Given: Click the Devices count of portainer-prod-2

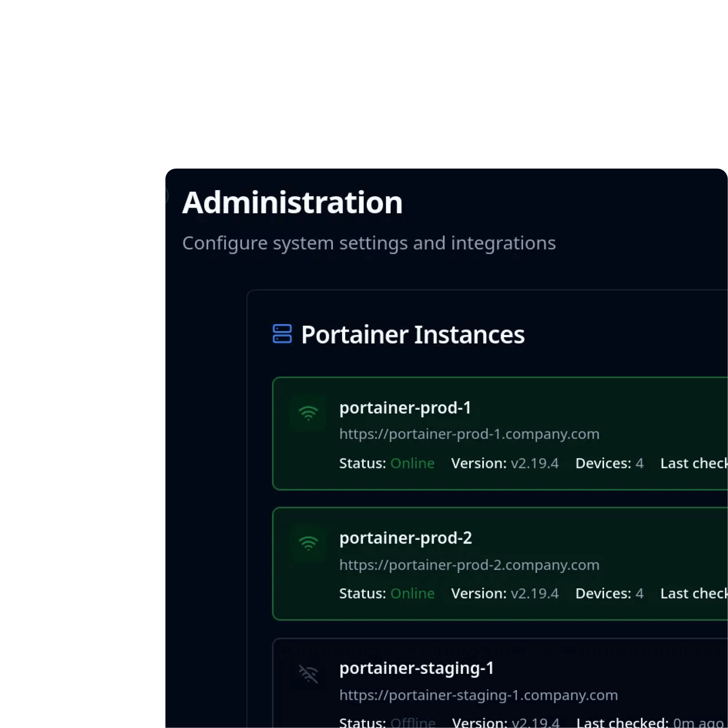Looking at the screenshot, I should (x=639, y=594).
